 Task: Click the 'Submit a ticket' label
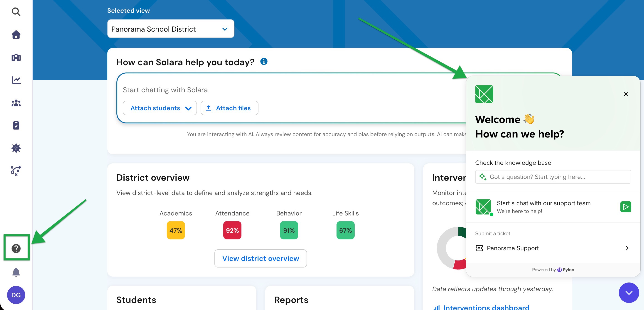click(492, 233)
